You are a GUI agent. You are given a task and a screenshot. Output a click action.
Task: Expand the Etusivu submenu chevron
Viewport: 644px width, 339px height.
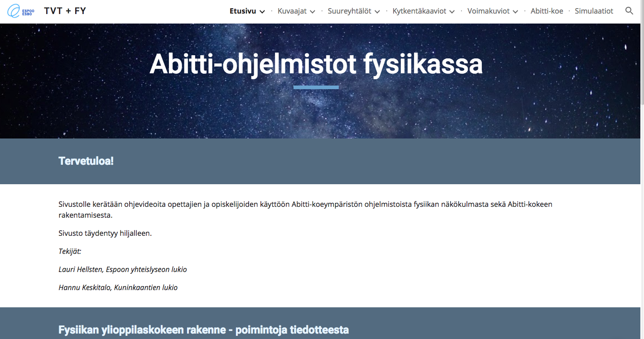tap(262, 12)
